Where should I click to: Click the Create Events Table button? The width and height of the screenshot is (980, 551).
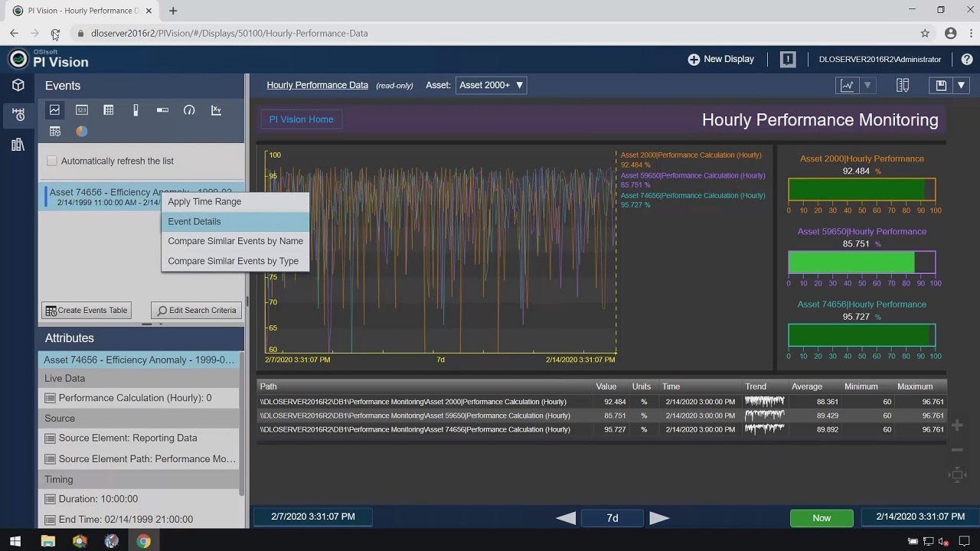click(x=87, y=310)
